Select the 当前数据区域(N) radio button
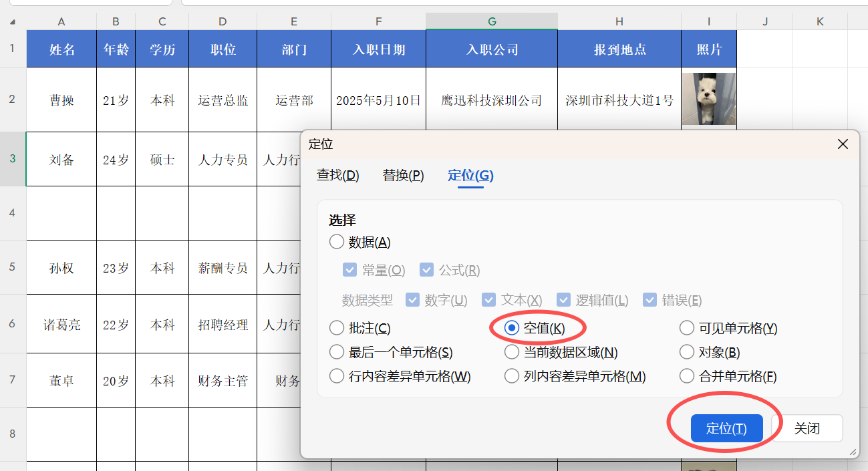 click(511, 351)
